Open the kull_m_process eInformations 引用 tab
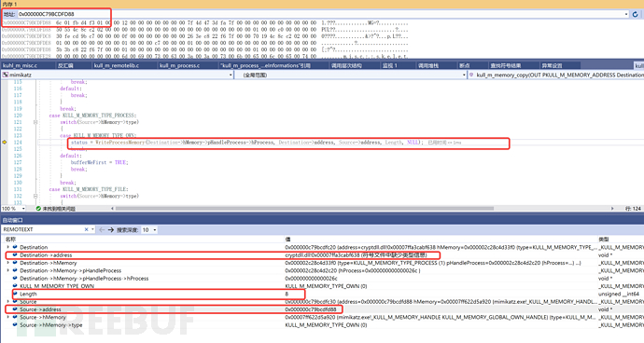The height and width of the screenshot is (343, 644). coord(265,65)
